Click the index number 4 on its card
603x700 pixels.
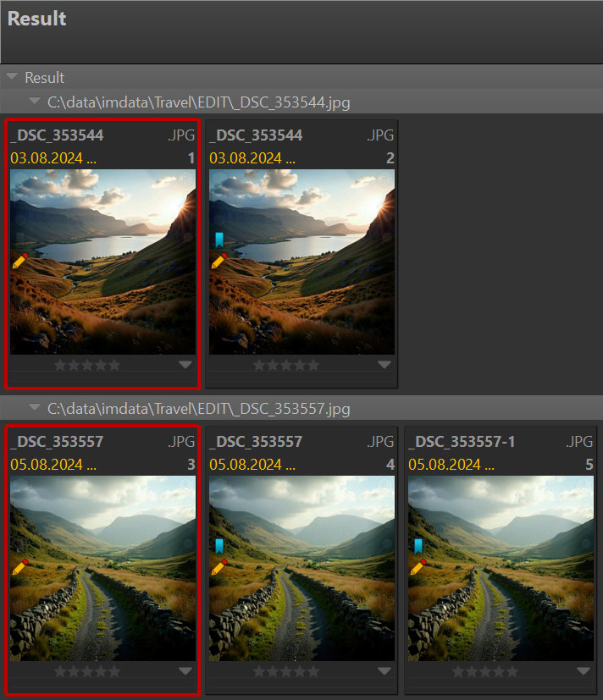390,465
